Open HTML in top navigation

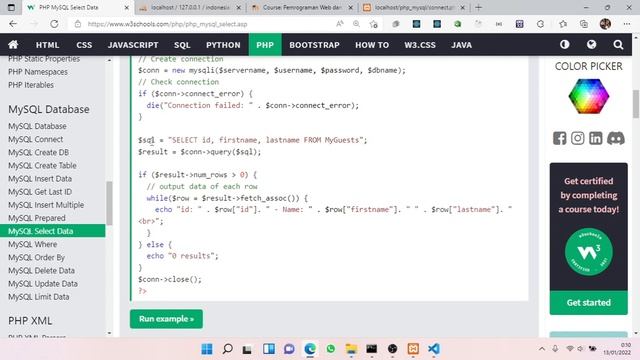tap(47, 45)
